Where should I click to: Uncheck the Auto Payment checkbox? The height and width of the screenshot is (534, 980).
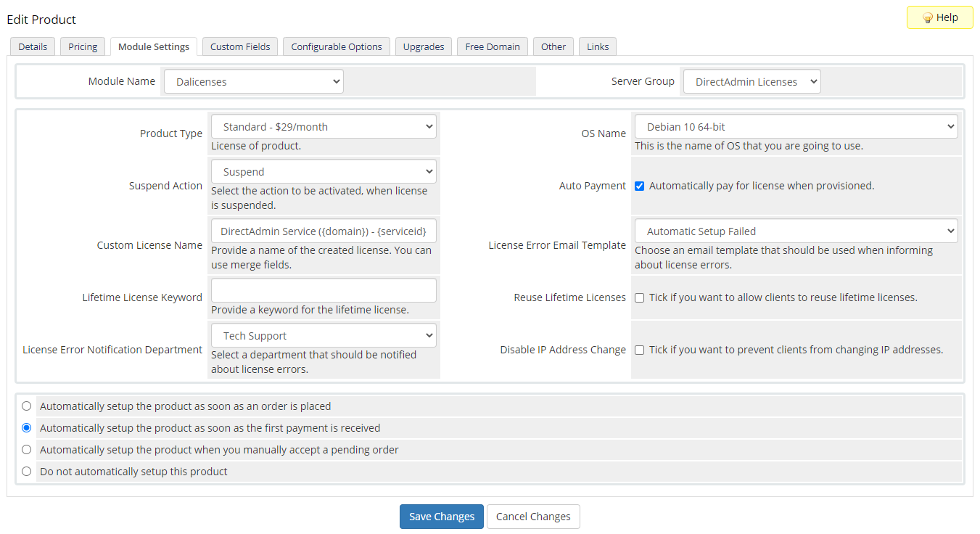coord(639,186)
